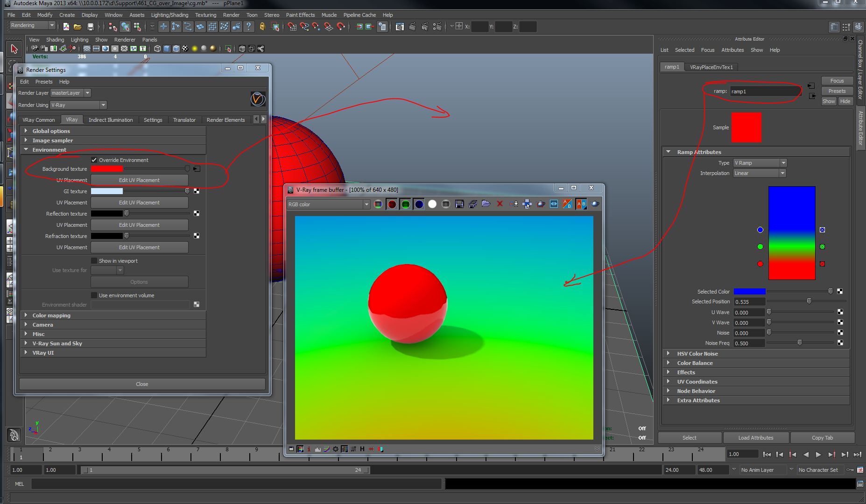866x504 pixels.
Task: Click the save scene floppy disk icon
Action: (91, 27)
